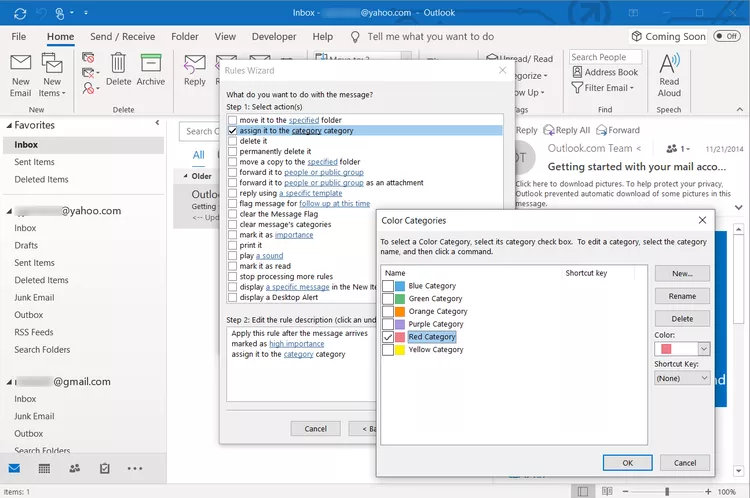This screenshot has height=498, width=750.
Task: Switch to Normal view in status bar
Action: [583, 491]
